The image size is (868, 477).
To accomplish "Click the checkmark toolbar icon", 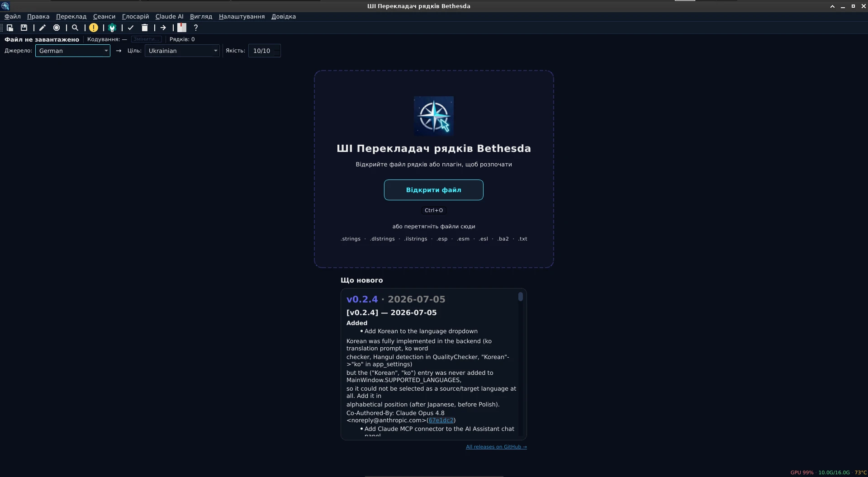I will (131, 28).
